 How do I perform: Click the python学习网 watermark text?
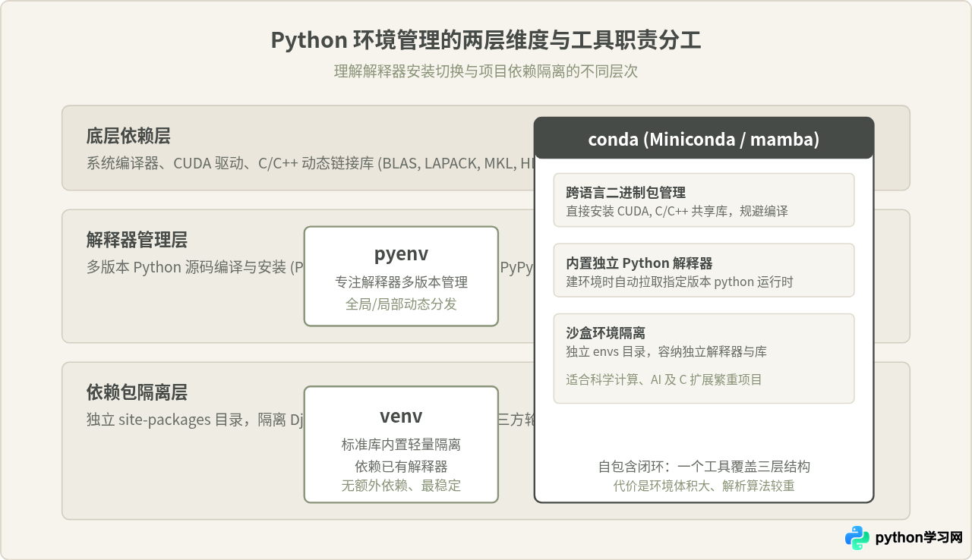919,537
